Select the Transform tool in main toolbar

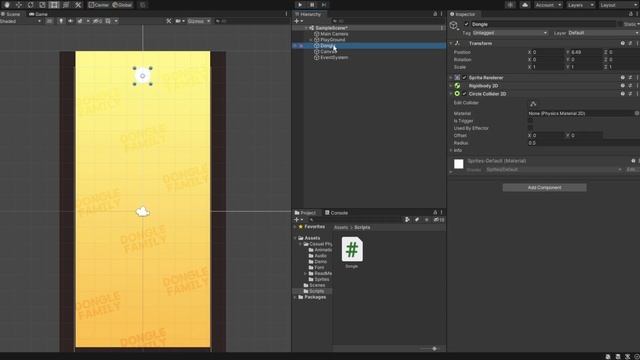coord(66,5)
